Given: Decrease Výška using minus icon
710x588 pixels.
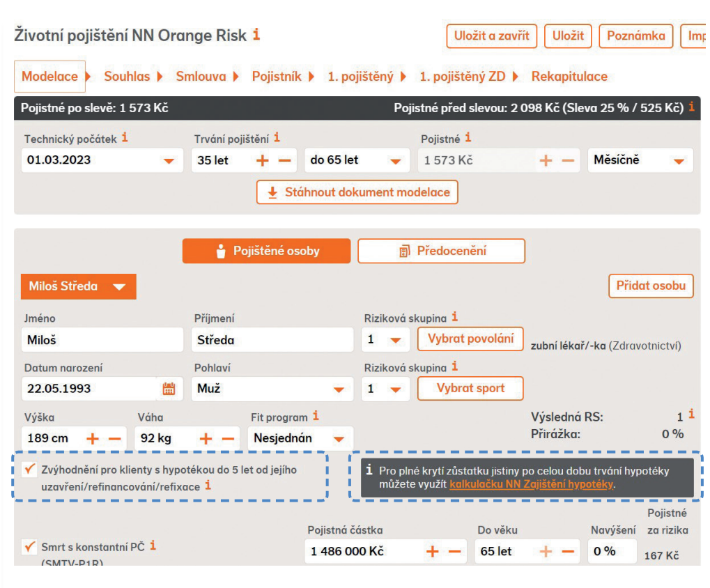Looking at the screenshot, I should [x=115, y=439].
